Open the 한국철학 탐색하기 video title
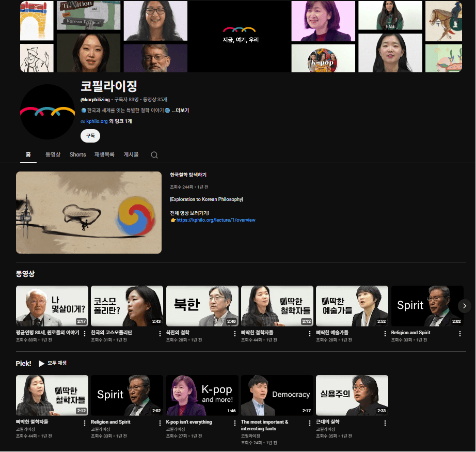Viewport: 476px width, 452px height. 188,175
